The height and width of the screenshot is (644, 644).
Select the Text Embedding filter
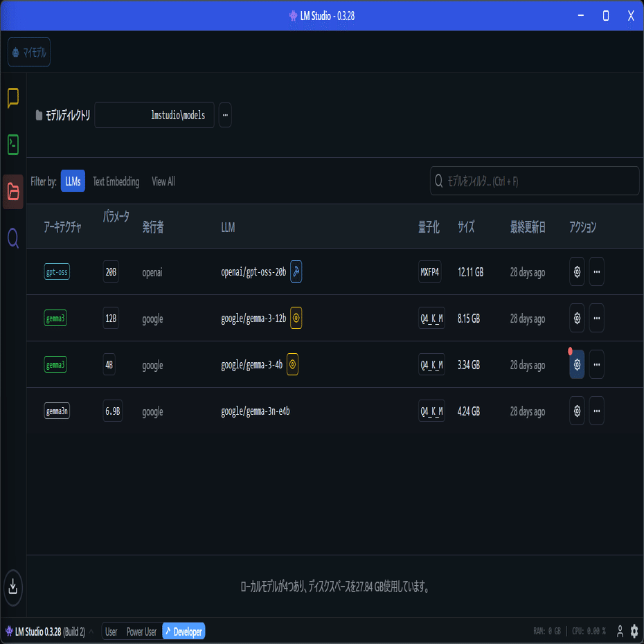(116, 181)
